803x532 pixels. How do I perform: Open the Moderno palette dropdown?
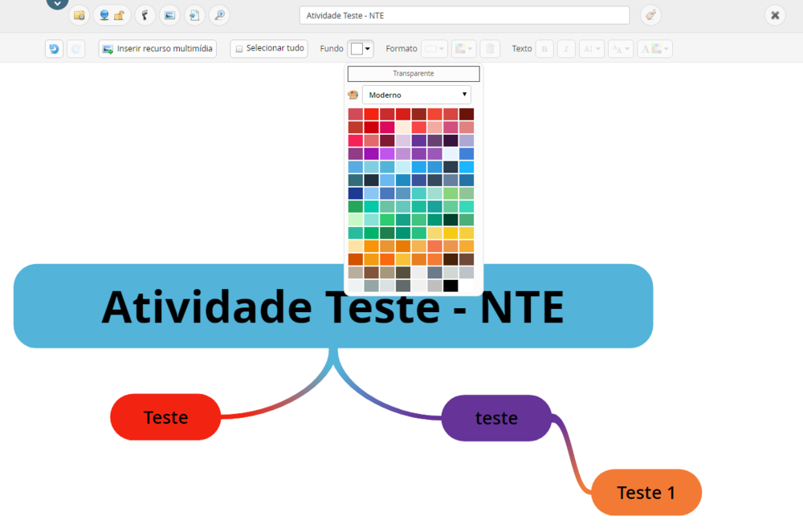pos(416,95)
